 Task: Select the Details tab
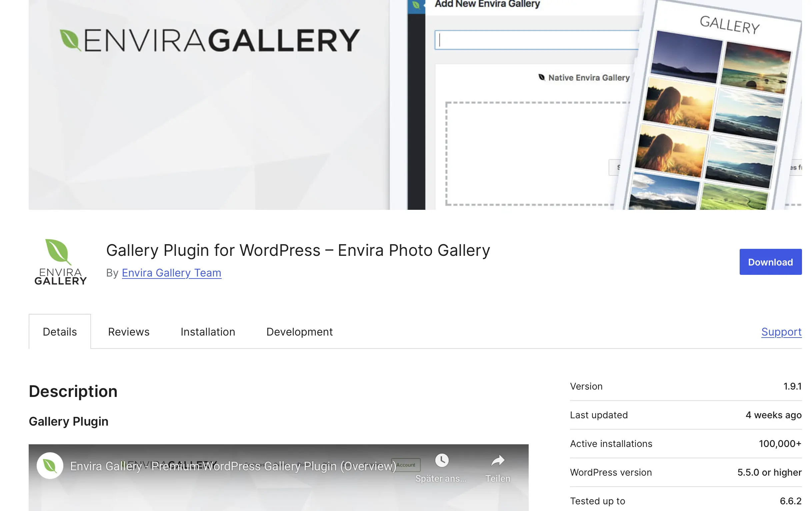click(60, 332)
